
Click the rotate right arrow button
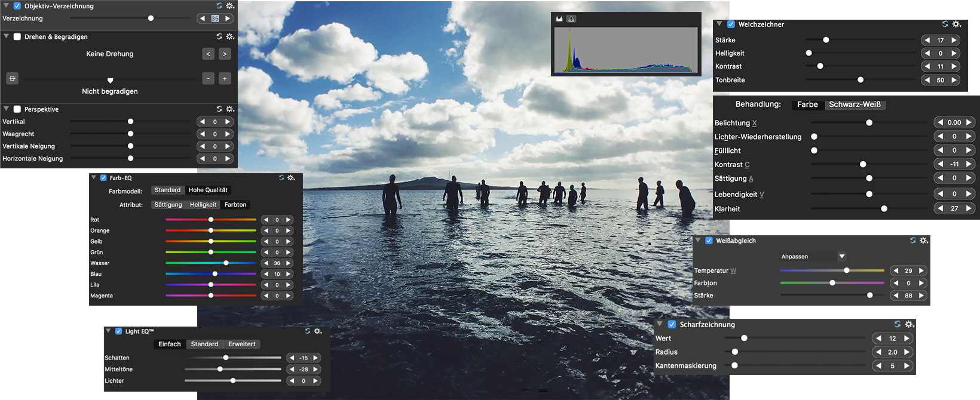point(225,54)
